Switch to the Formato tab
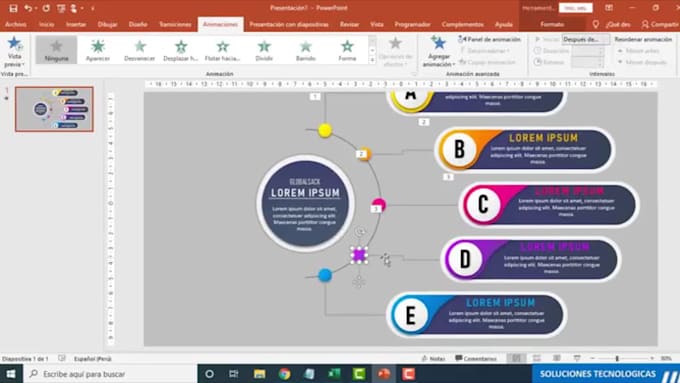The image size is (680, 383). [552, 24]
